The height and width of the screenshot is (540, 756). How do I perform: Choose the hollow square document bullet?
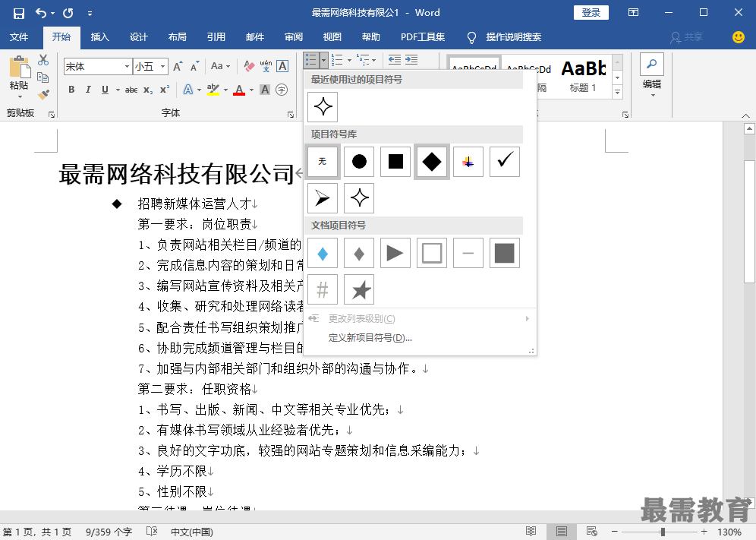click(432, 253)
